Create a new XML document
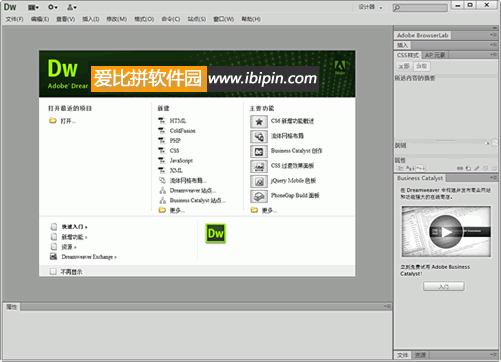The image size is (501, 362). (176, 170)
